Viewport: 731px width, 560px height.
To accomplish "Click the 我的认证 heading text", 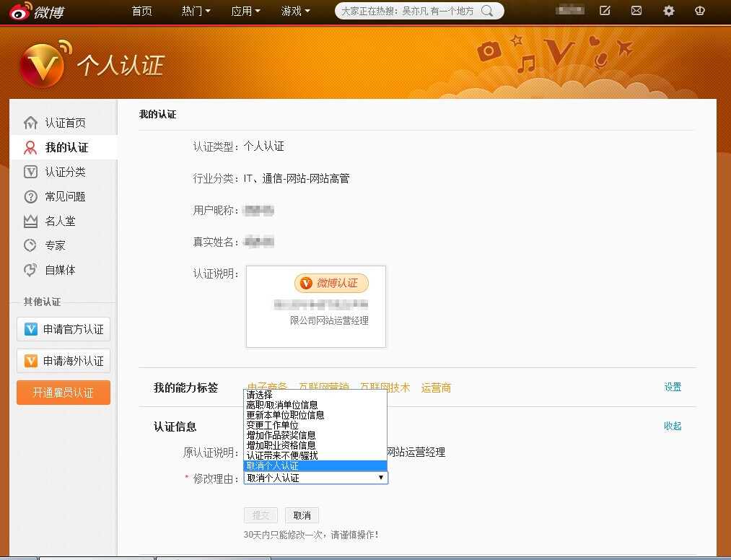I will 157,114.
